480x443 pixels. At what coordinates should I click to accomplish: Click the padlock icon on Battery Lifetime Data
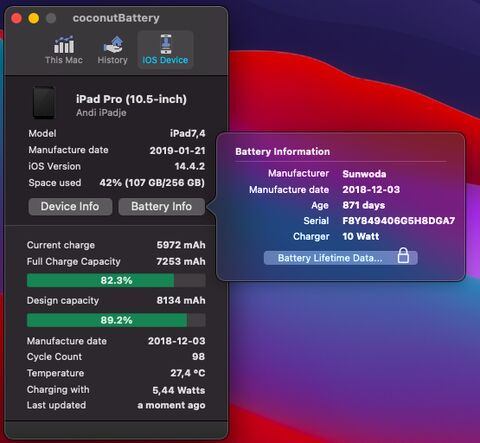tap(403, 256)
